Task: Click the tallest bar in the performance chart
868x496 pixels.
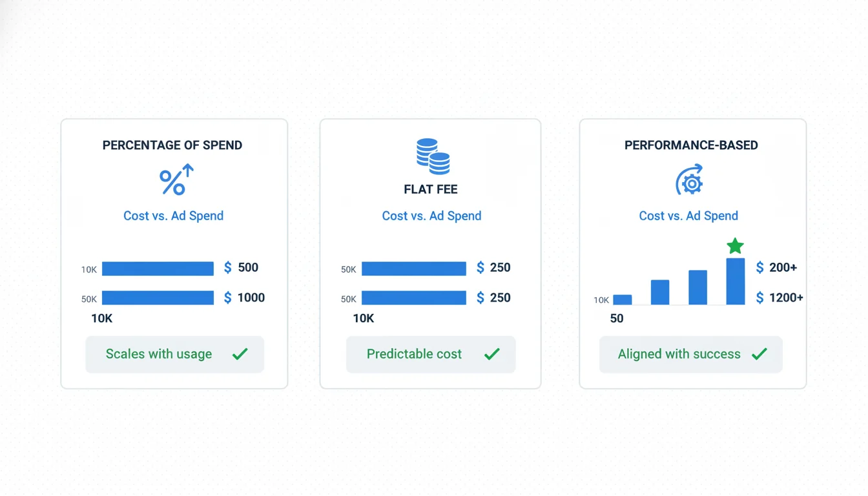Action: pos(735,282)
